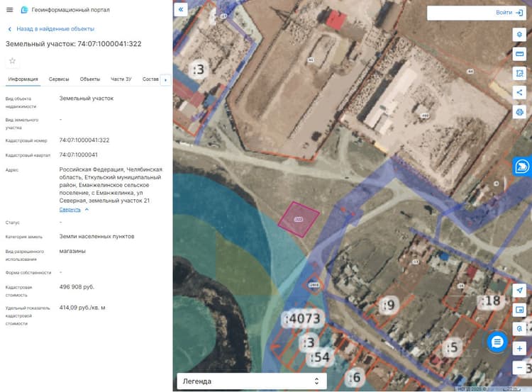Expand the Легенда dropdown
The height and width of the screenshot is (392, 532).
point(252,381)
